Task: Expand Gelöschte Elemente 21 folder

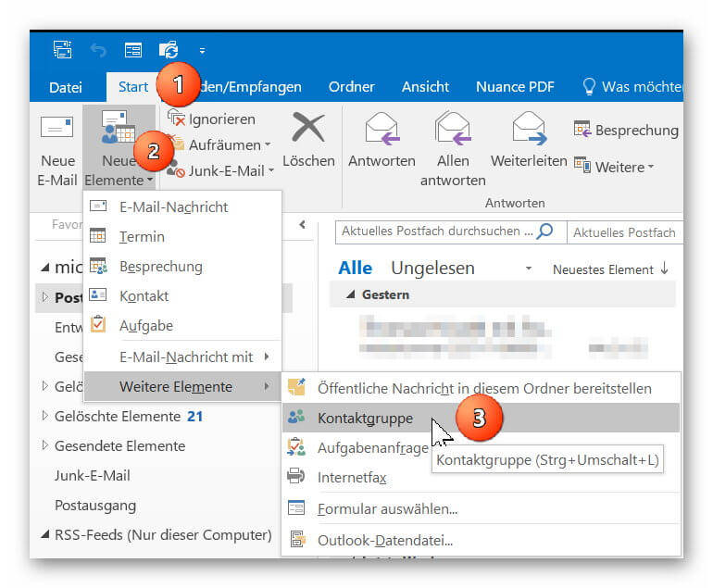Action: click(44, 416)
